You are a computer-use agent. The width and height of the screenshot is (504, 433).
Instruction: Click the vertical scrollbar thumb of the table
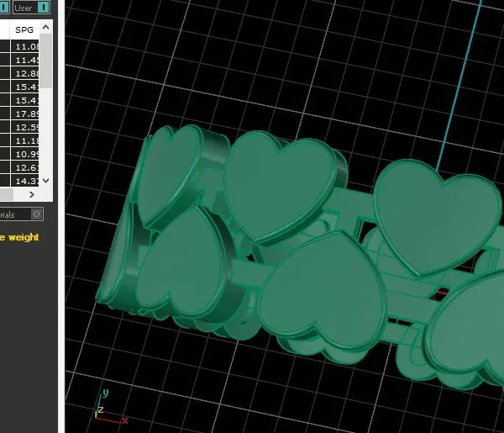coord(46,61)
